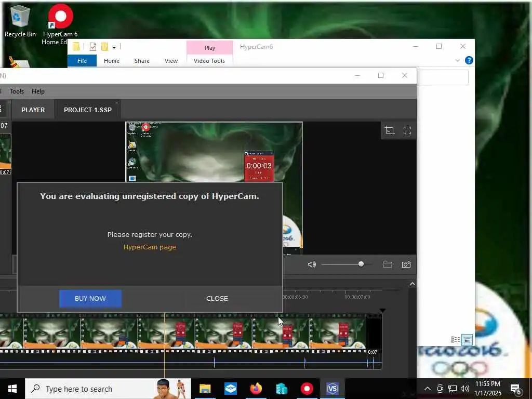The height and width of the screenshot is (399, 532).
Task: Open the clock showing 11:55 PM
Action: [x=487, y=389]
